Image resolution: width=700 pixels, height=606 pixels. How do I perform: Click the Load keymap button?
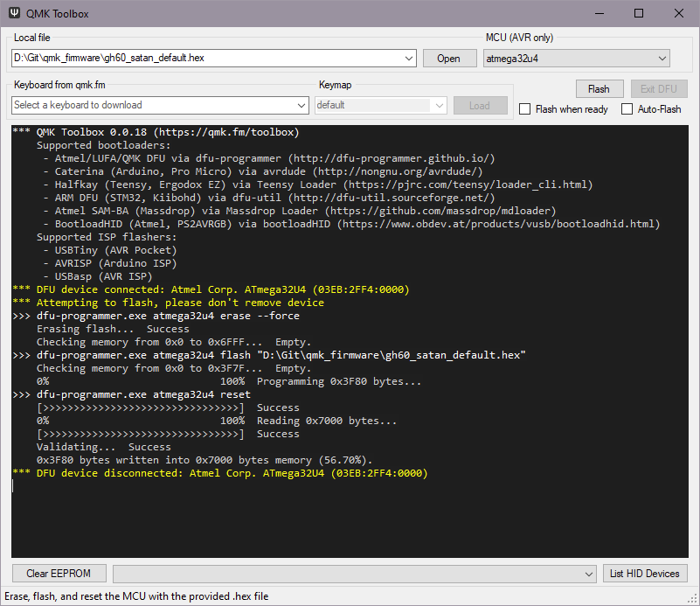480,106
